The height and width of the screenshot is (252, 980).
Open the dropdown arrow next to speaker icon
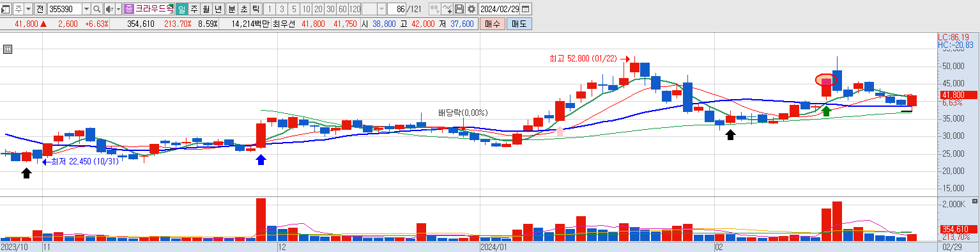point(119,9)
